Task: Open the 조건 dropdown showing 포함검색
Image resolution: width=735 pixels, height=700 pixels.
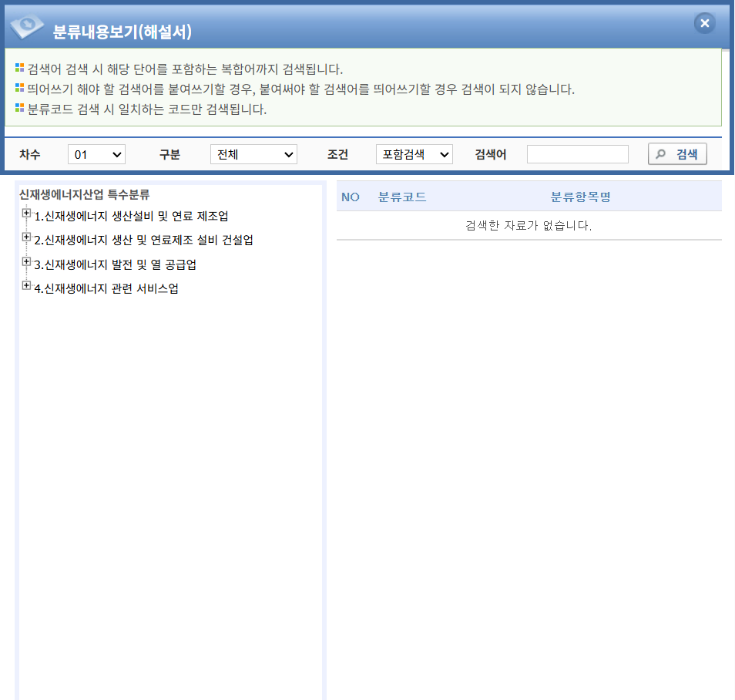Action: pyautogui.click(x=414, y=155)
